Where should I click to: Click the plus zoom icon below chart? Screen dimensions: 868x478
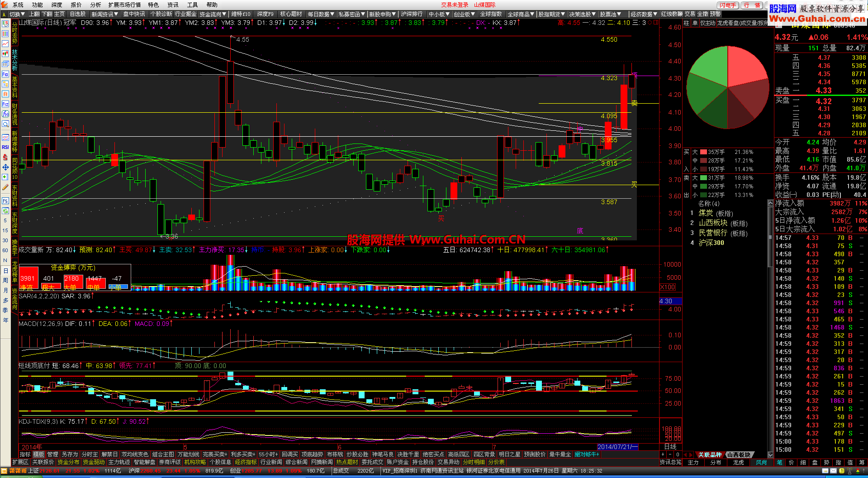[663, 454]
